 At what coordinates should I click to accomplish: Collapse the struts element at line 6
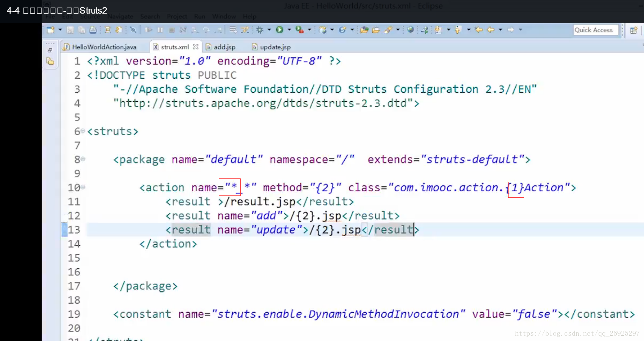(83, 131)
